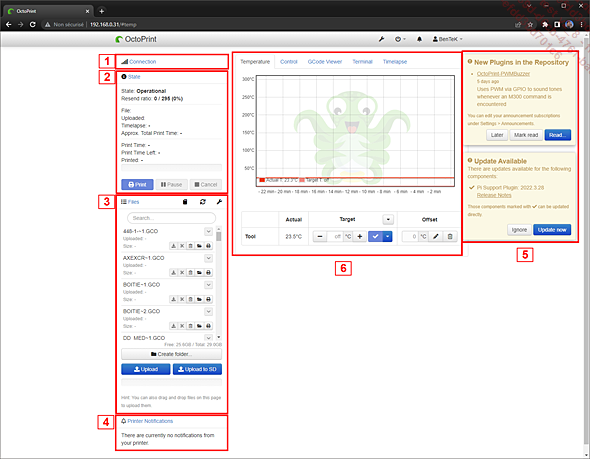Open browser extensions puzzle icon
This screenshot has height=459, width=590.
[x=545, y=24]
